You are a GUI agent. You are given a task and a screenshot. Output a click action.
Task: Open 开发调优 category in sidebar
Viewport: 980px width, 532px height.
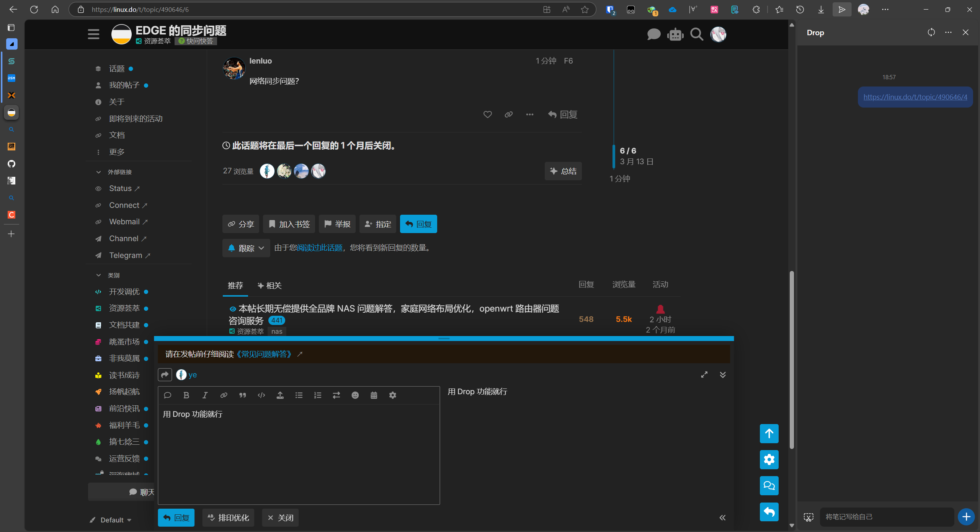coord(124,292)
